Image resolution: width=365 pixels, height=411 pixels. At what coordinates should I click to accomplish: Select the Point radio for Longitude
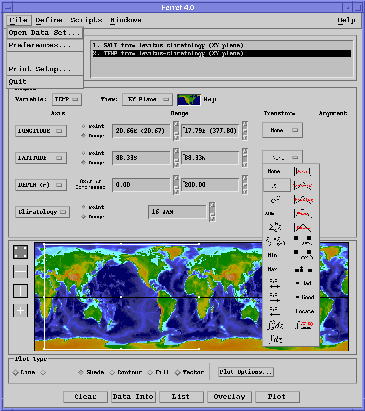click(x=83, y=126)
